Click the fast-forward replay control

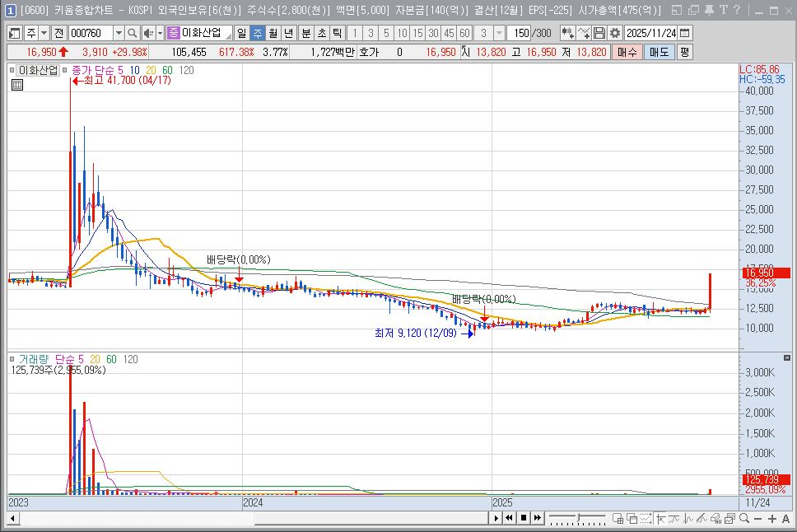pyautogui.click(x=538, y=518)
